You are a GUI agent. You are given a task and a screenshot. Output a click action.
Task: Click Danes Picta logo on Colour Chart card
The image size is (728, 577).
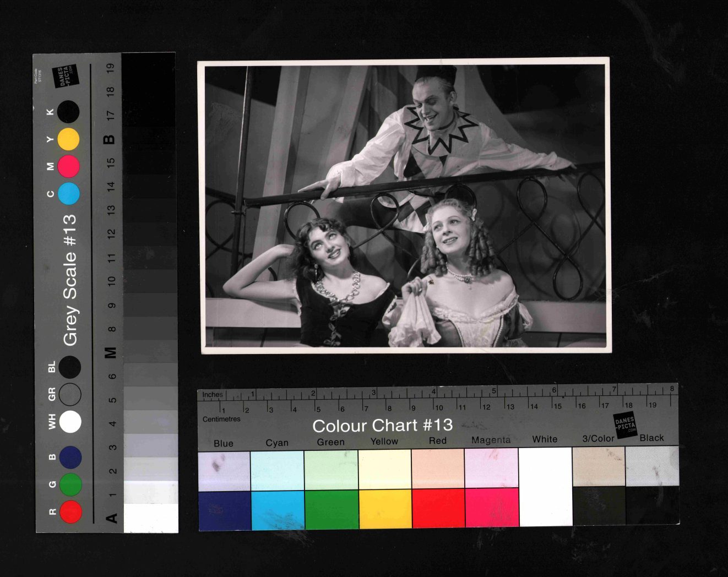point(625,425)
